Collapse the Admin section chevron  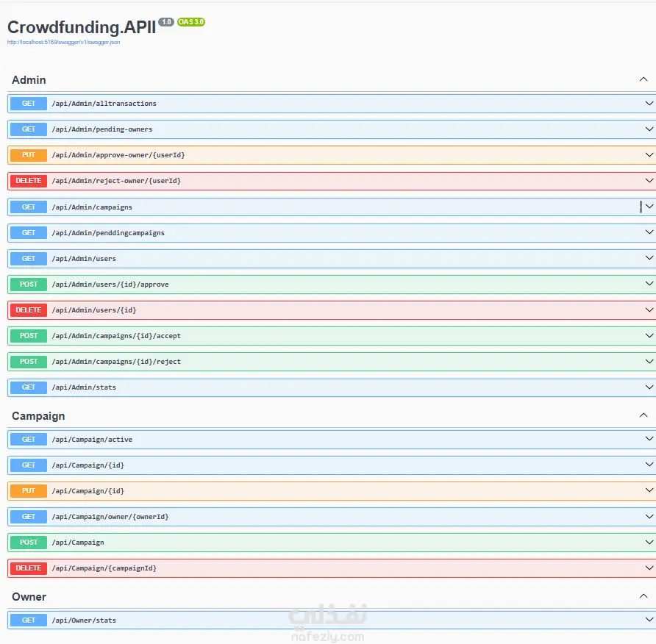643,79
